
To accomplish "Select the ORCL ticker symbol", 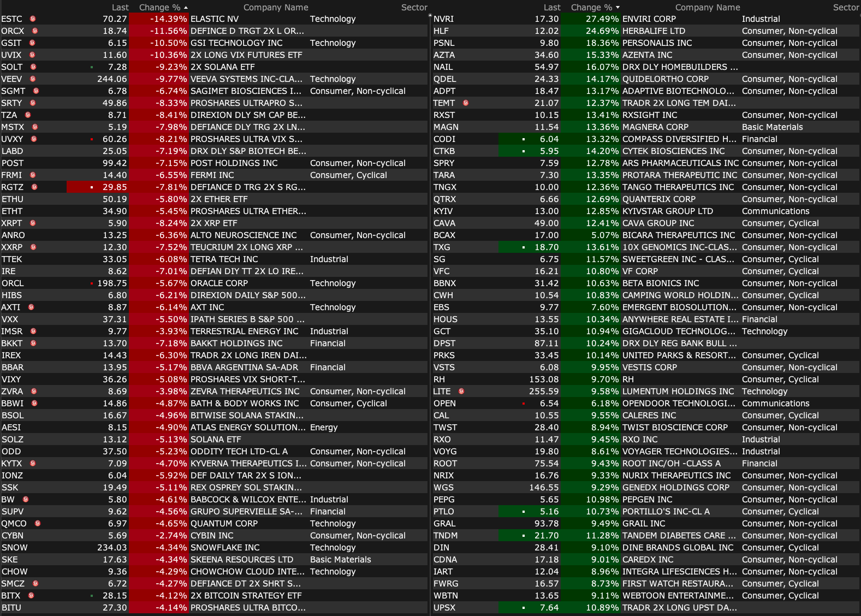I will (x=13, y=283).
